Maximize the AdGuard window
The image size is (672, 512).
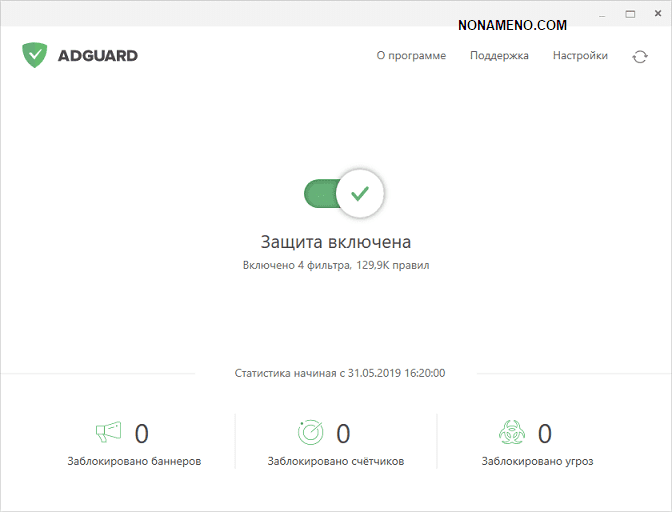(x=629, y=15)
